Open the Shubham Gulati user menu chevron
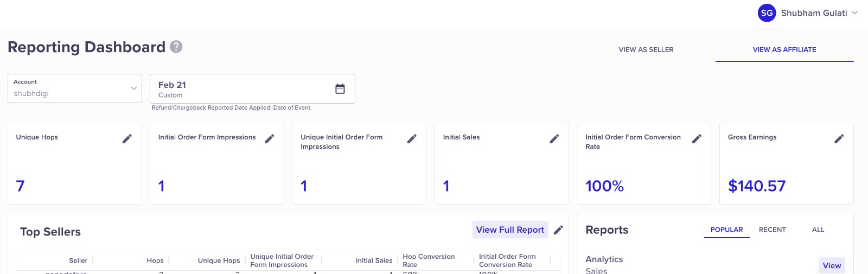This screenshot has width=868, height=274. tap(855, 13)
